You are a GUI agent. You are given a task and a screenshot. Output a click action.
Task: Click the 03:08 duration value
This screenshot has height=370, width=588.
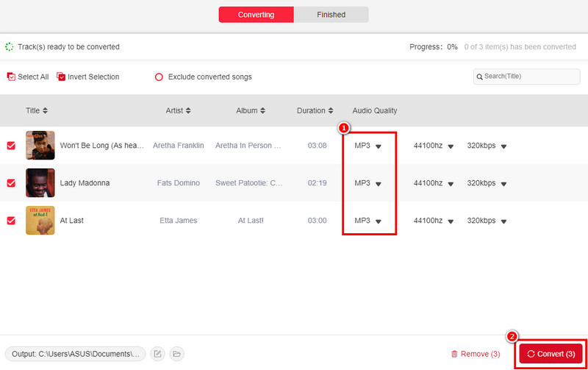(318, 145)
